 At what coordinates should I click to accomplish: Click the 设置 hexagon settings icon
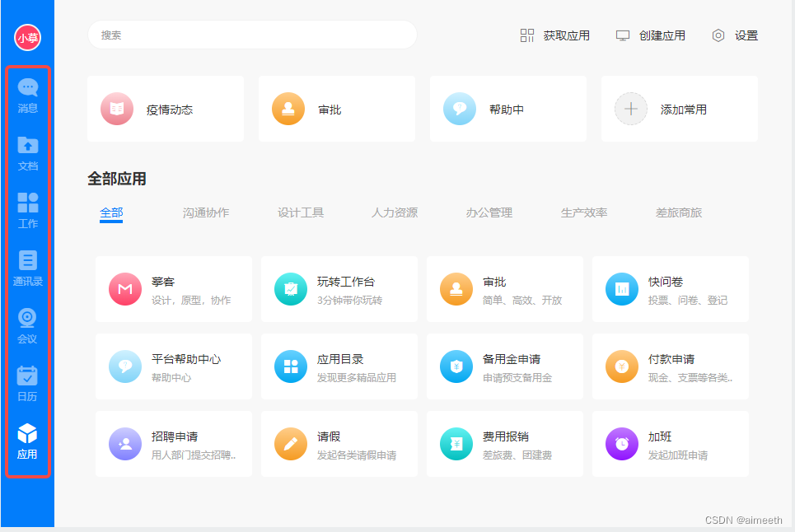pos(718,35)
